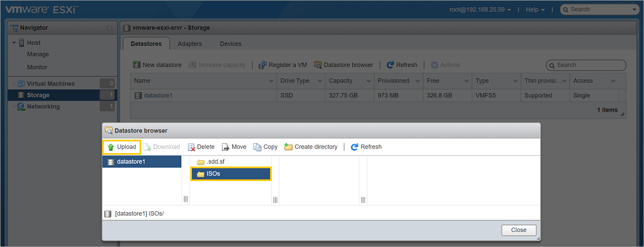Open the Drive Type column dropdown

tap(320, 81)
